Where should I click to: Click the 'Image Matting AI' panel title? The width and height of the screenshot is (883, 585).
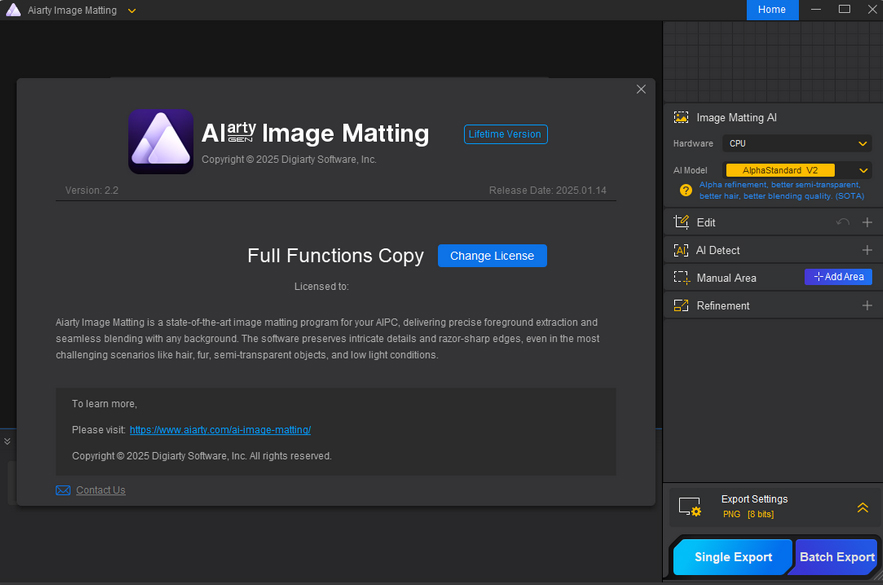coord(737,118)
